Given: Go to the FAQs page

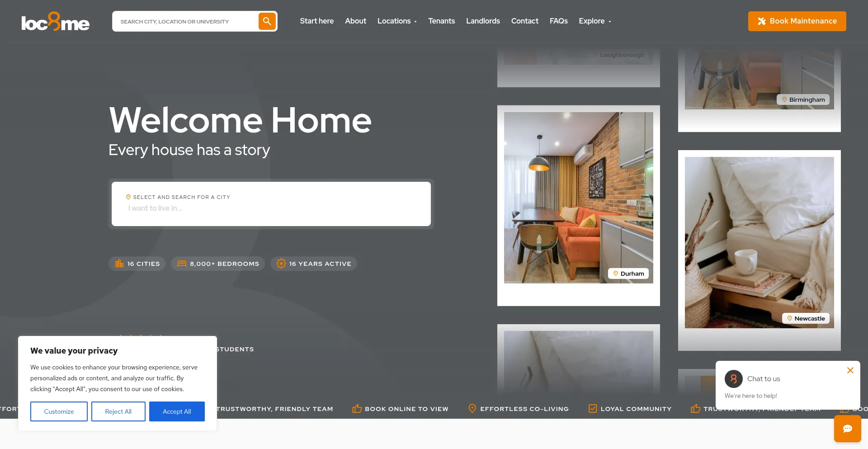Looking at the screenshot, I should pos(558,21).
